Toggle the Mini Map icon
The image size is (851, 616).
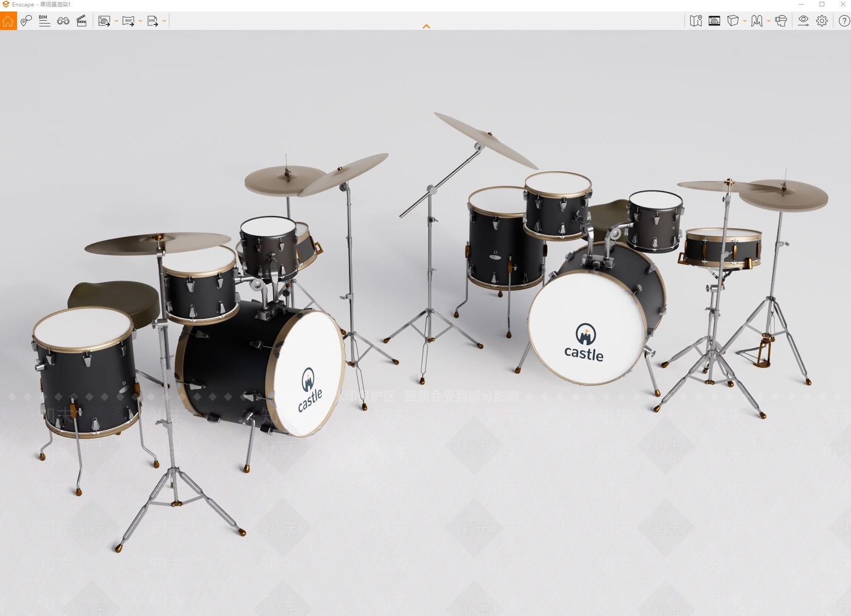click(696, 21)
